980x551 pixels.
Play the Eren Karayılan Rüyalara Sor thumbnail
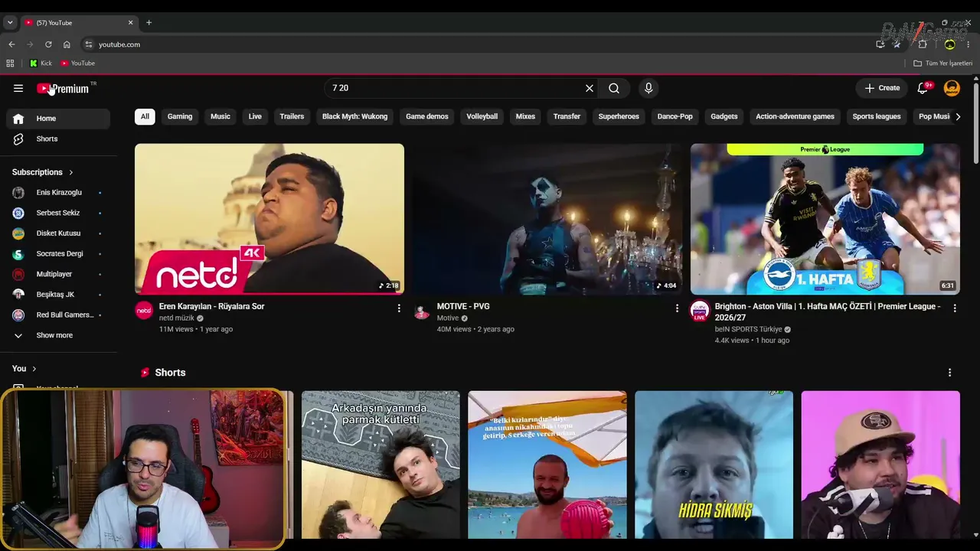coord(269,219)
